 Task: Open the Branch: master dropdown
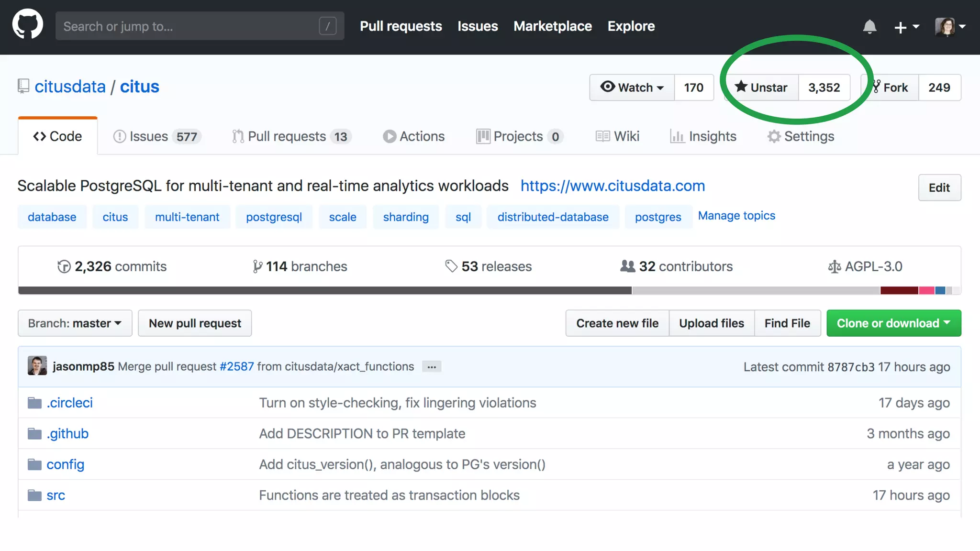[x=75, y=323]
